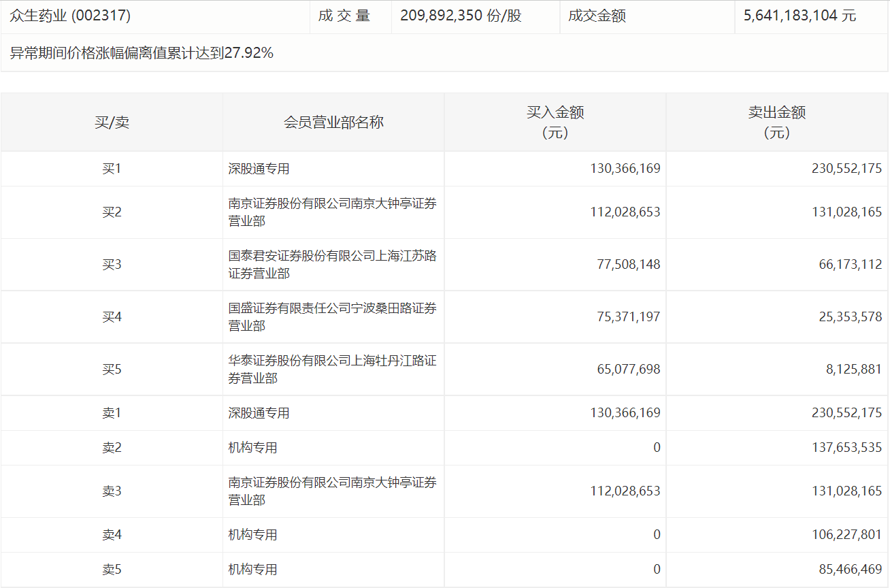Select the 买5 row label
This screenshot has width=890, height=588.
point(112,370)
